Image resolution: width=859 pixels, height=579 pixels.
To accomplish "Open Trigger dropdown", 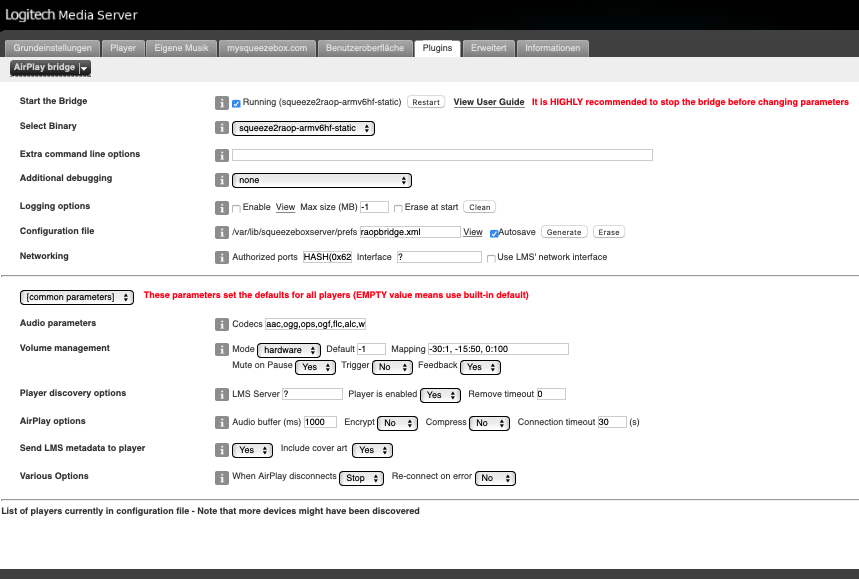I will (x=392, y=367).
